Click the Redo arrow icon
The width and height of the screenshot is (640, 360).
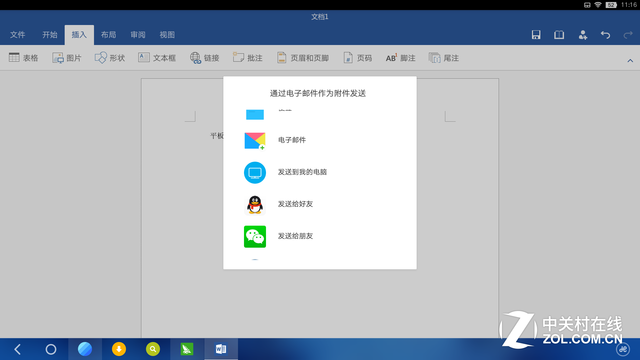[x=628, y=35]
